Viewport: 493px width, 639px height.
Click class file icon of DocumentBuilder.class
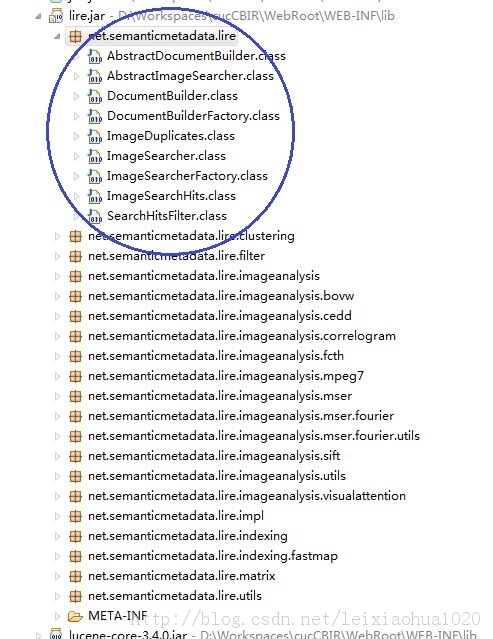pyautogui.click(x=95, y=96)
